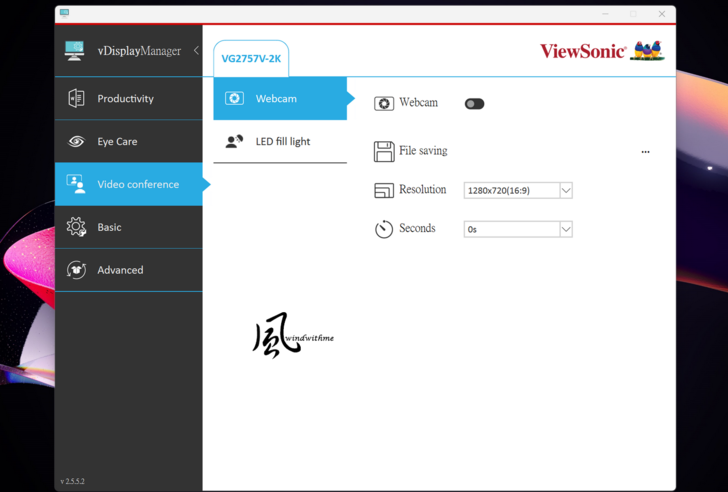Viewport: 728px width, 492px height.
Task: Expand the Seconds dropdown arrow
Action: [566, 229]
